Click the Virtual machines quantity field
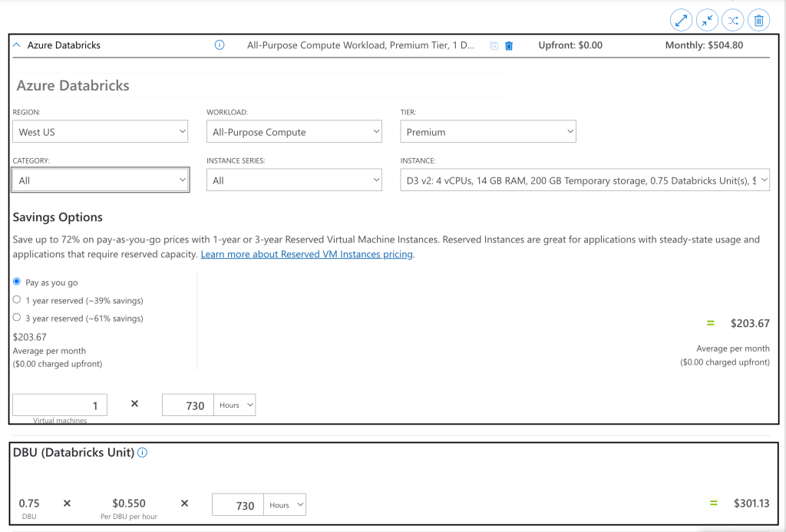Screen dimensions: 786x532 point(60,405)
